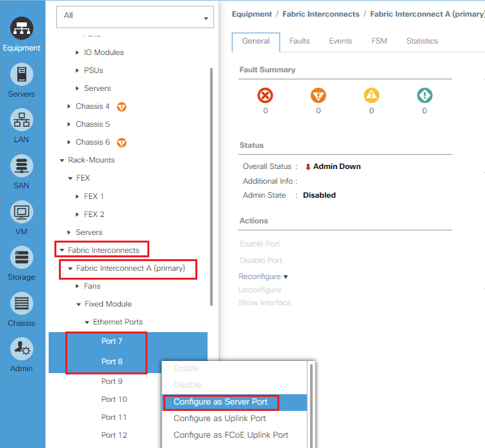Select Port 8 in the tree
Screen dimensions: 485x448
click(x=112, y=362)
